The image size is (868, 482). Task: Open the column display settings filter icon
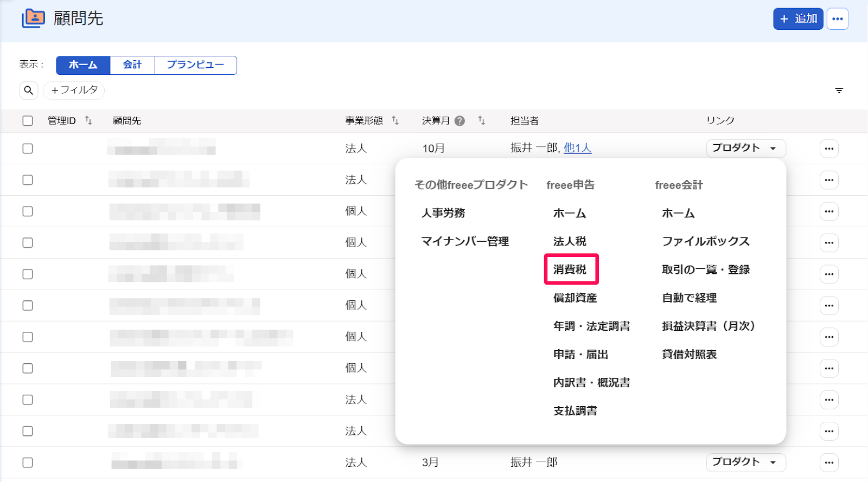839,91
